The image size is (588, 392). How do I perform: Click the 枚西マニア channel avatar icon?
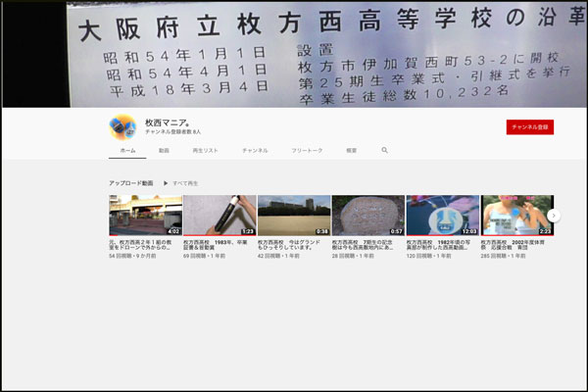[x=122, y=126]
